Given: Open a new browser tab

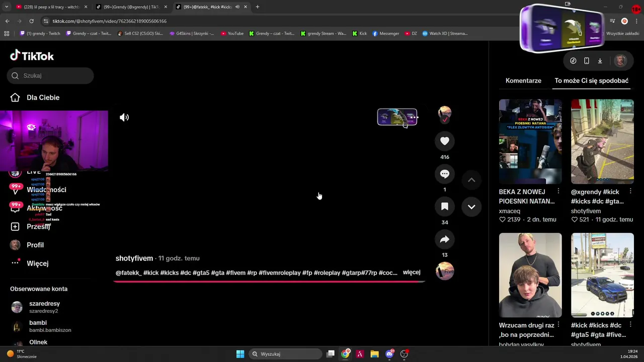Looking at the screenshot, I should click(x=257, y=7).
